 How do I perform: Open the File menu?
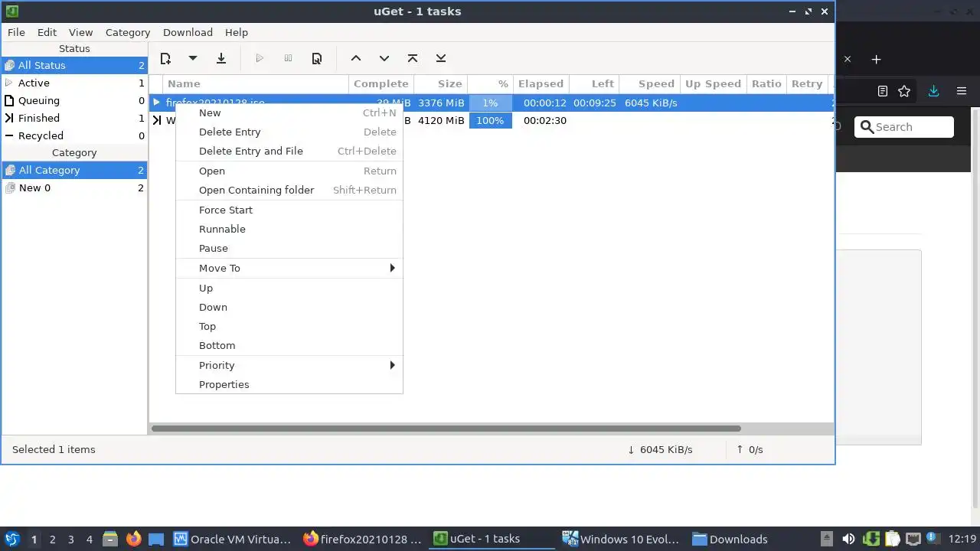point(16,32)
